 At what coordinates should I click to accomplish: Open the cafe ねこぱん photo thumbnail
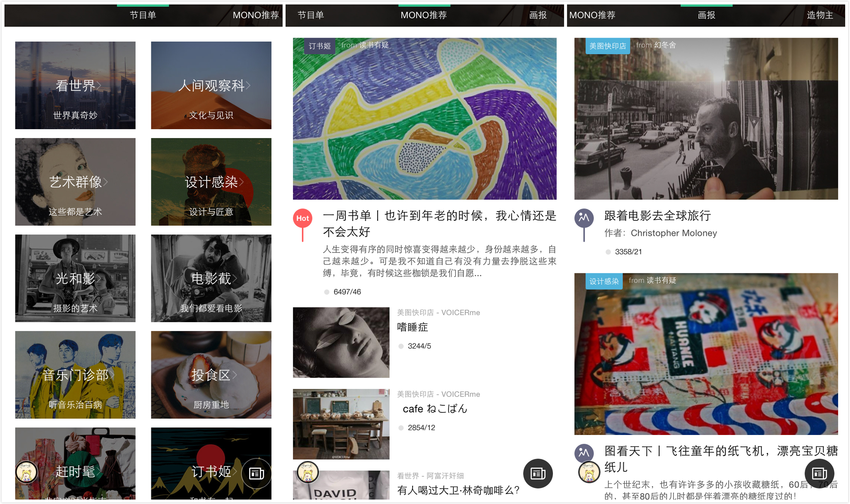341,424
